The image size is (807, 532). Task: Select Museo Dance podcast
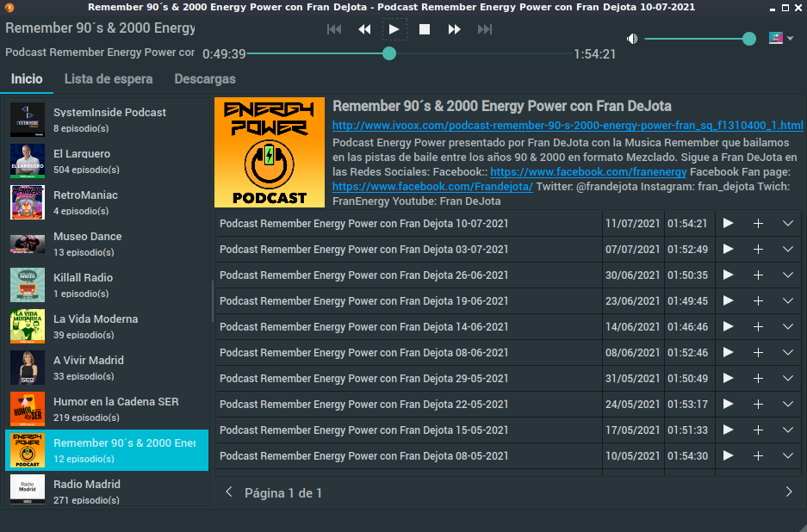(x=107, y=244)
